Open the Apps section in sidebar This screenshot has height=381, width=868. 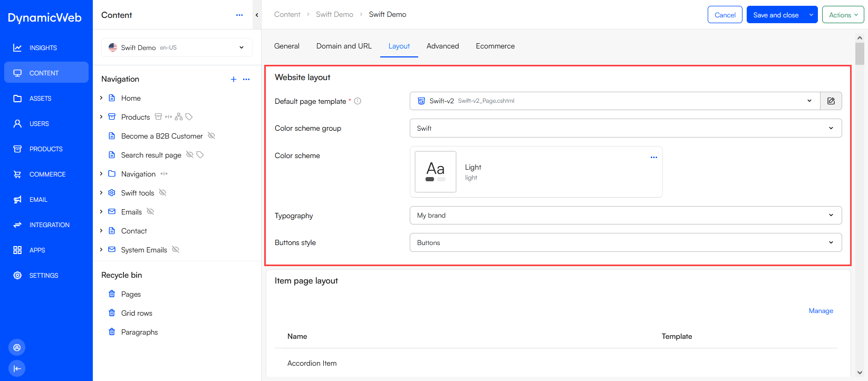37,250
